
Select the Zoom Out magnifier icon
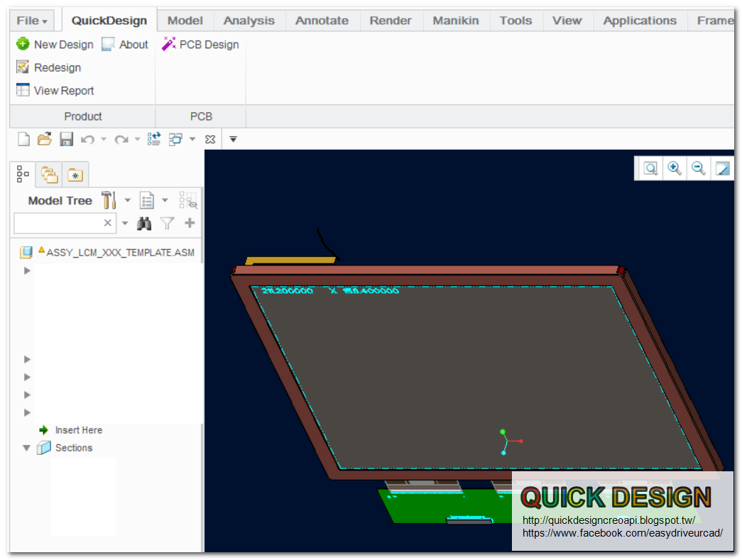pos(698,168)
